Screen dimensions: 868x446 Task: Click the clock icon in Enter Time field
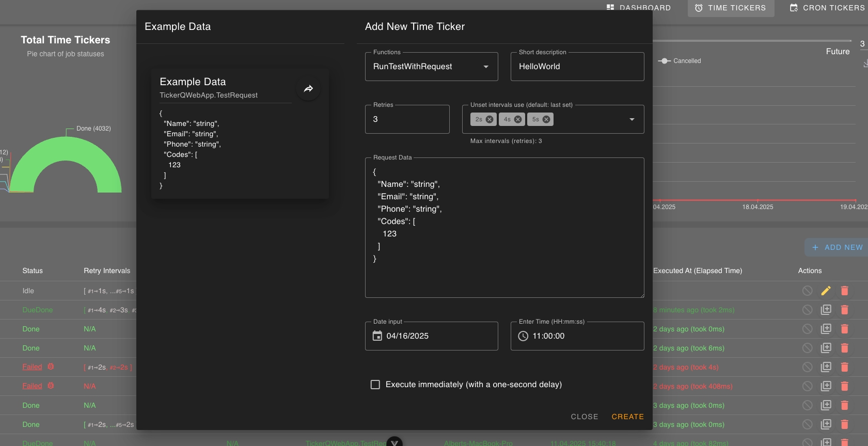click(x=523, y=336)
